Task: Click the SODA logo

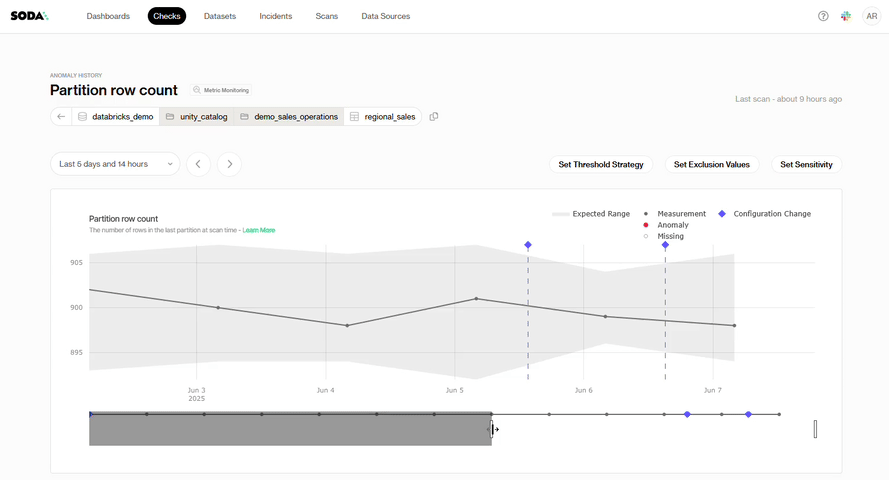Action: 29,16
